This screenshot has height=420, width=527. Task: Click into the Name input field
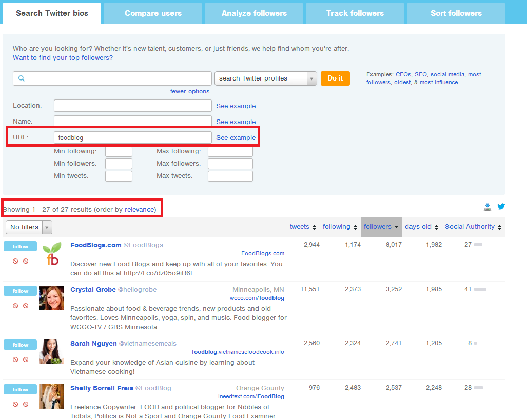coord(133,122)
